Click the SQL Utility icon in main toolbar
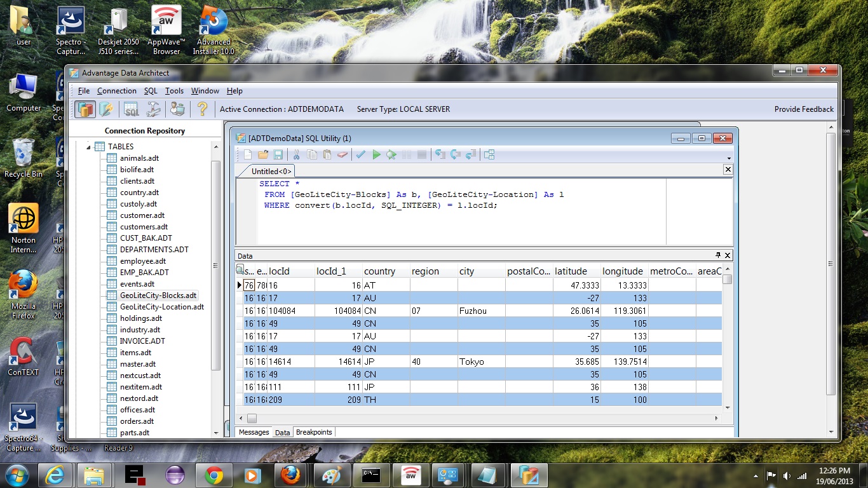Viewport: 868px width, 488px height. tap(132, 109)
